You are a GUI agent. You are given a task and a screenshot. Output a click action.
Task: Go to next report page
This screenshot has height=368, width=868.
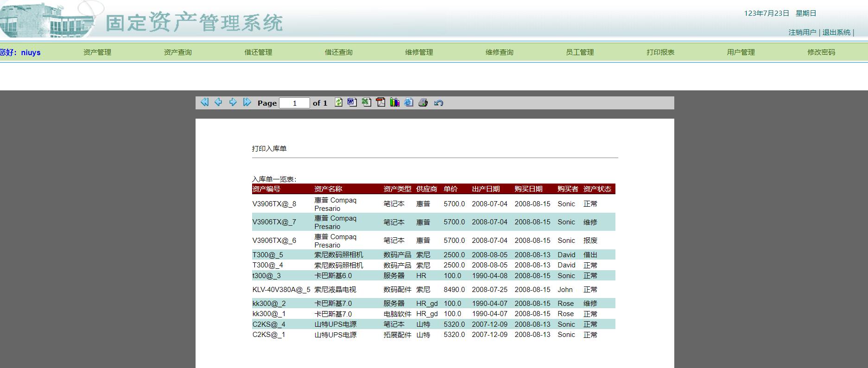coord(233,102)
